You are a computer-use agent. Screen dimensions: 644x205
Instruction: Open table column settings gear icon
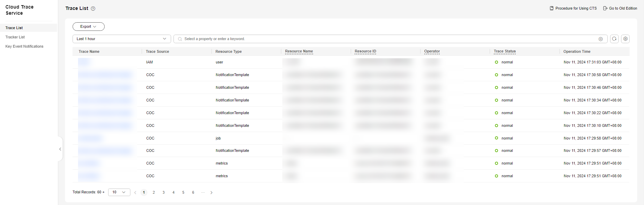click(626, 39)
